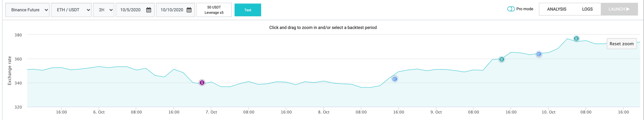This screenshot has height=120, width=644.
Task: Expand the ETH / USDT pair dropdown
Action: (71, 10)
